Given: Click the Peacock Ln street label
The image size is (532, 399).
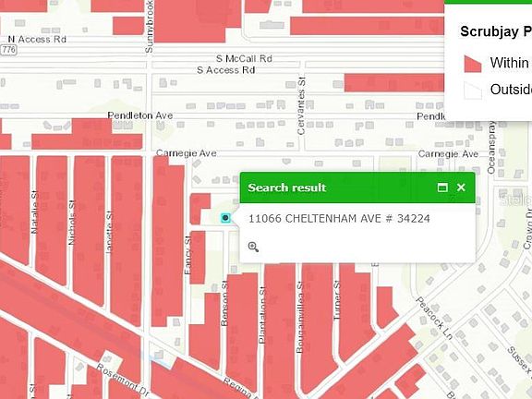Looking at the screenshot, I should pos(434,318).
